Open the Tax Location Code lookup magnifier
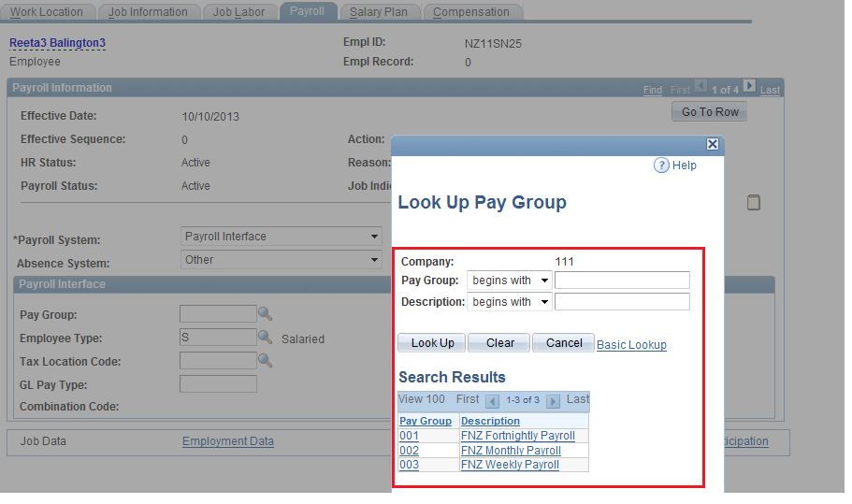Viewport: 852px width, 504px height. click(266, 361)
